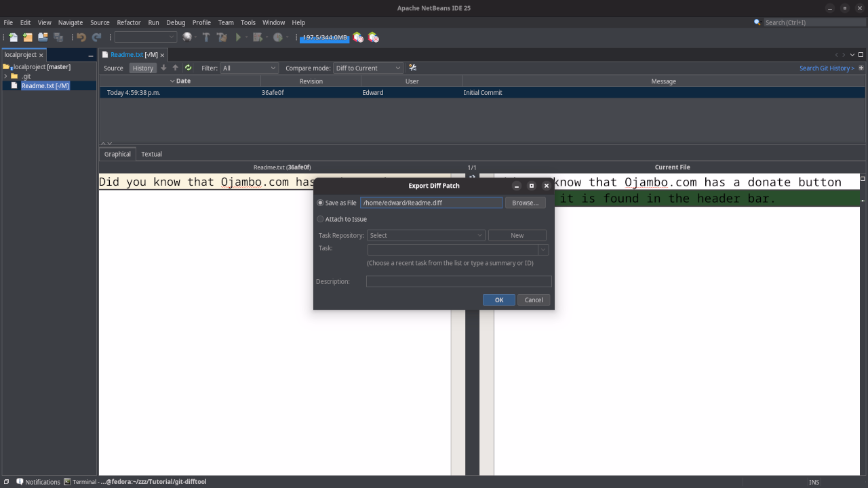Click the Build Project hammer icon
The height and width of the screenshot is (488, 868).
206,37
